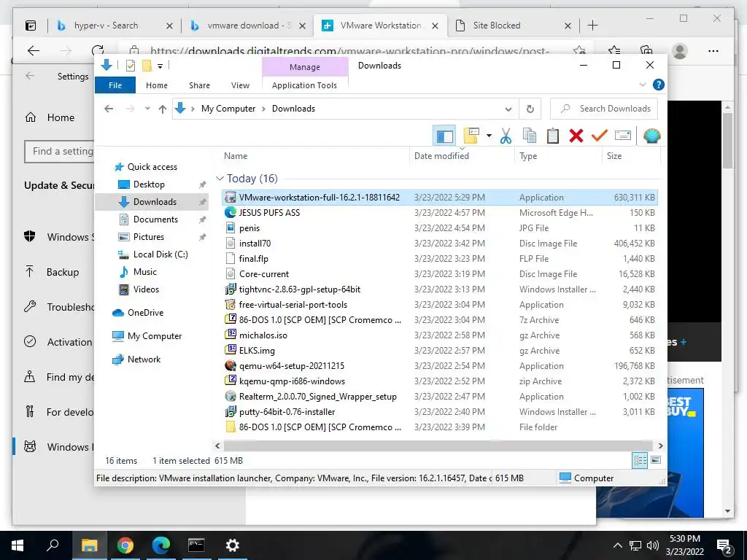Open the folder options icon in toolbar
Viewport: 747px width, 560px height.
click(471, 136)
